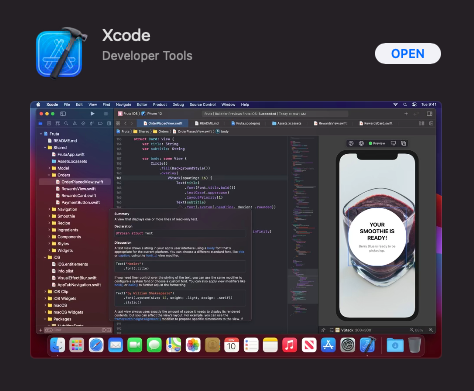Collapse the Orders folder in navigator
The width and height of the screenshot is (474, 391).
click(49, 175)
